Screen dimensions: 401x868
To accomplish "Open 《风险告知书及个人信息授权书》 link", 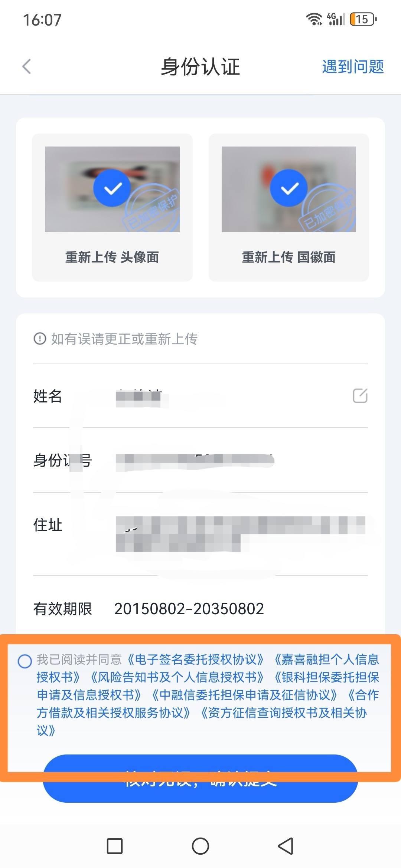I will pos(177,677).
